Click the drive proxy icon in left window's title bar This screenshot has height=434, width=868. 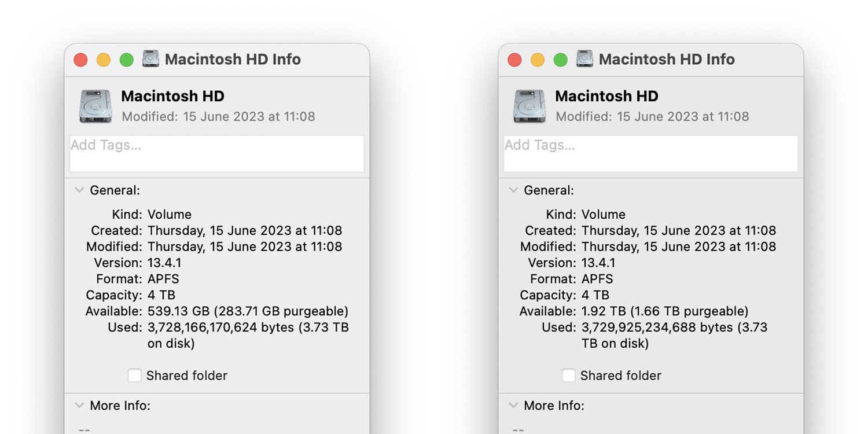151,59
